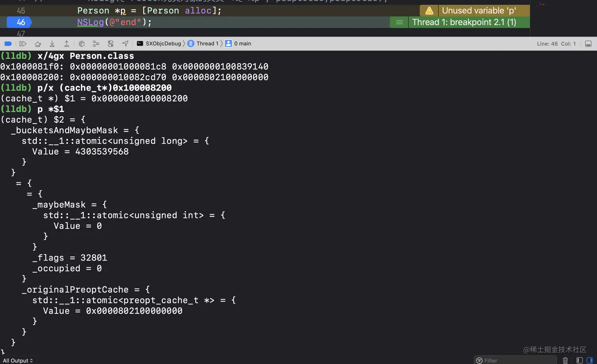The width and height of the screenshot is (597, 364).
Task: Click the filter options funnel icon
Action: point(479,360)
